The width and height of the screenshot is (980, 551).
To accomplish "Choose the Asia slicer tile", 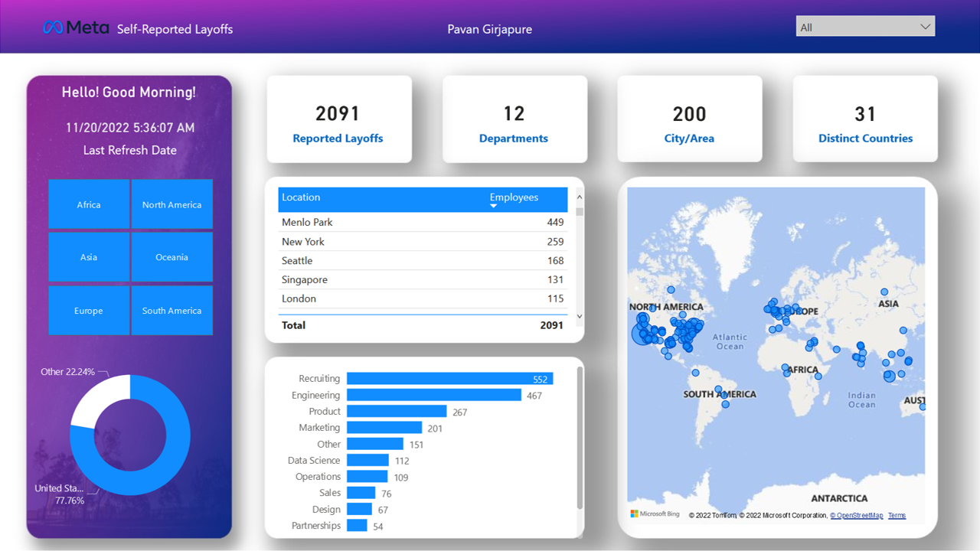I will point(89,257).
